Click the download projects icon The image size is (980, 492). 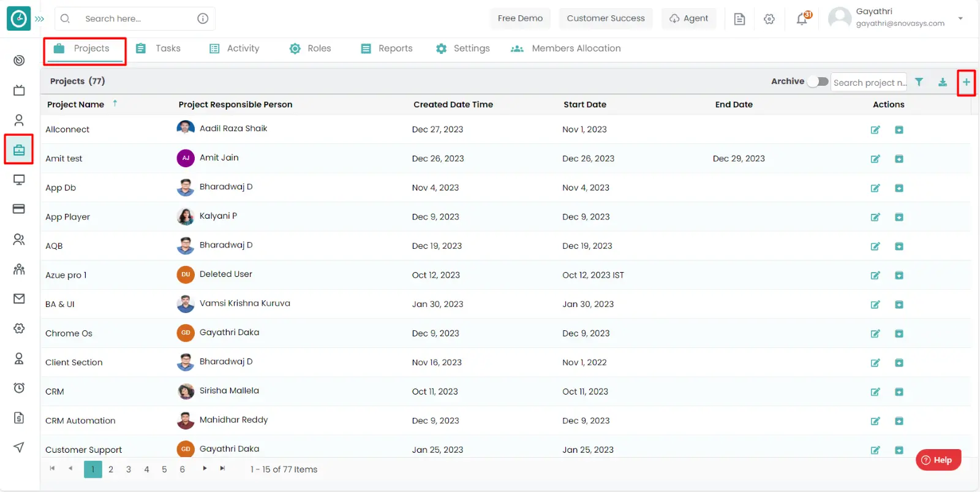pyautogui.click(x=943, y=82)
